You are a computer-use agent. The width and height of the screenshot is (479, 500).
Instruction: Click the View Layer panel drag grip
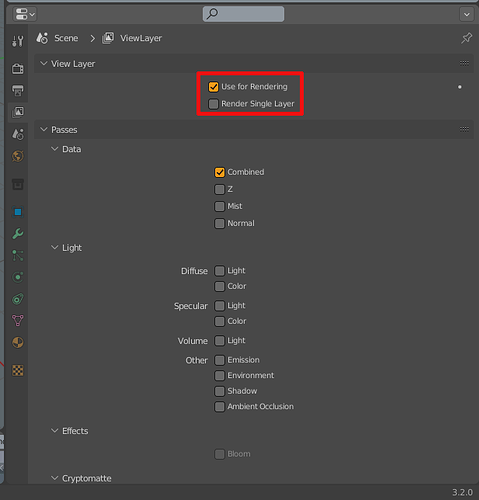tap(464, 63)
